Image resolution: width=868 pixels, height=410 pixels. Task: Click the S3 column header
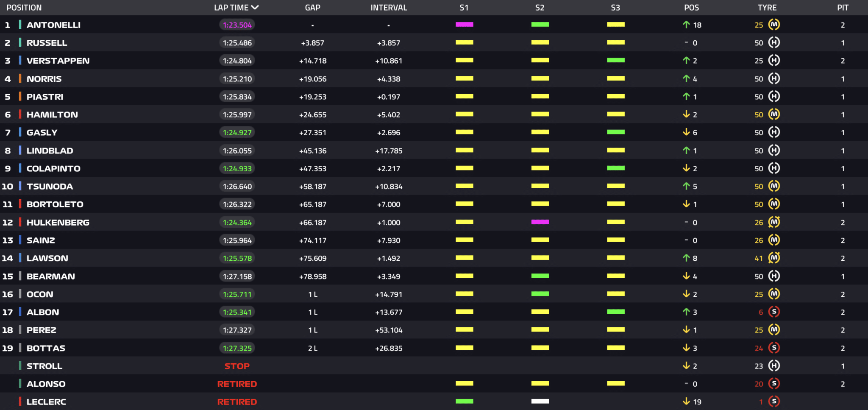point(615,8)
